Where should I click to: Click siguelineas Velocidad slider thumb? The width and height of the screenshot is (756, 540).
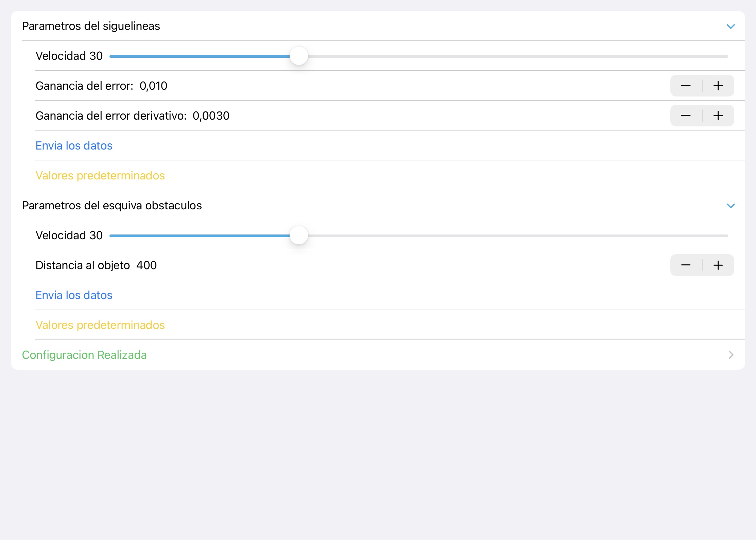(298, 56)
